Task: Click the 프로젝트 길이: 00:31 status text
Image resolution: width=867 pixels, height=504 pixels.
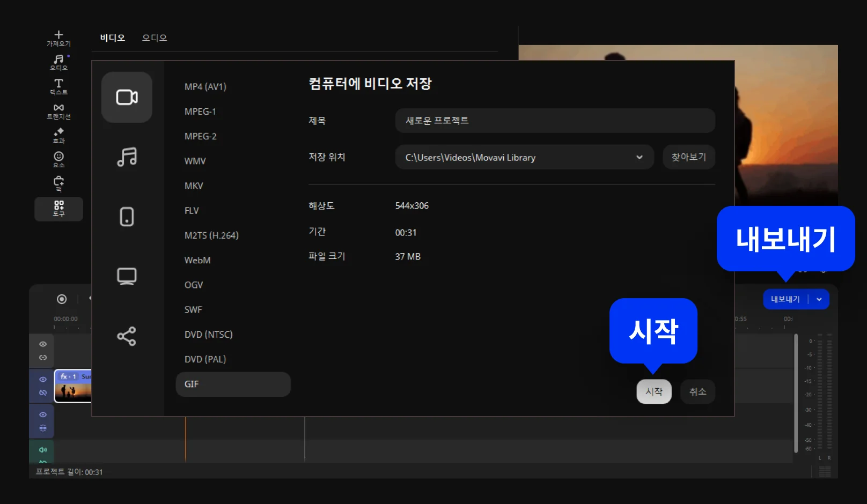Action: [x=69, y=472]
